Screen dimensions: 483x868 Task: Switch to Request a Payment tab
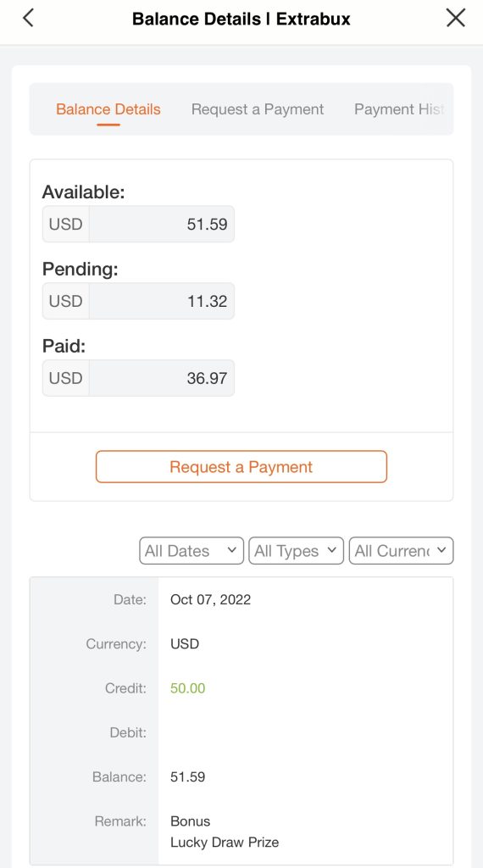[x=258, y=109]
